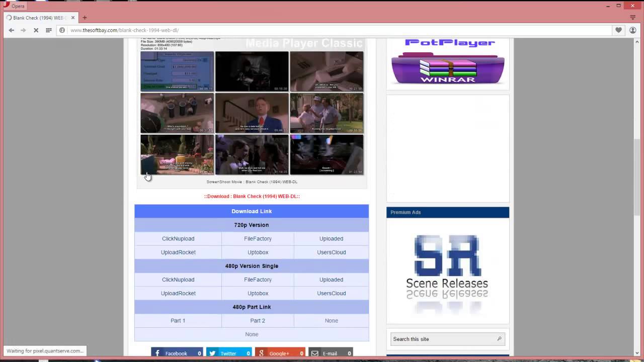Open 720p ClickNupload link
The image size is (644, 362).
tap(178, 239)
